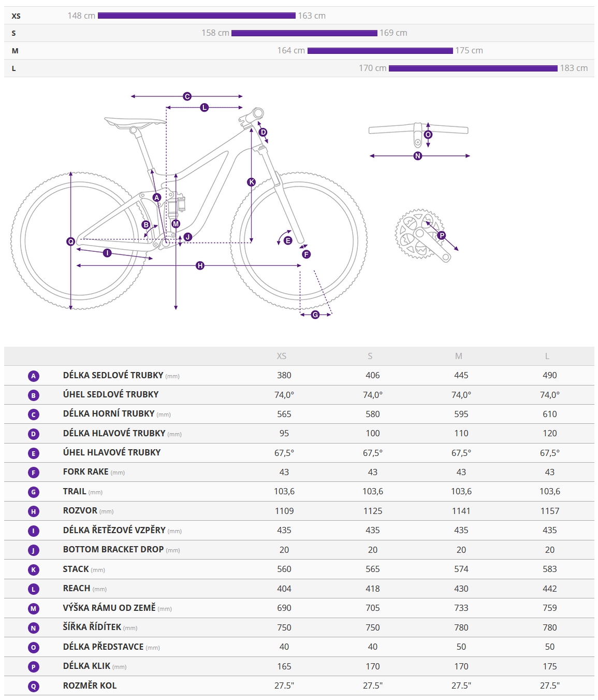Click the L reach marker on the diagram
598x700 pixels.
pyautogui.click(x=204, y=107)
